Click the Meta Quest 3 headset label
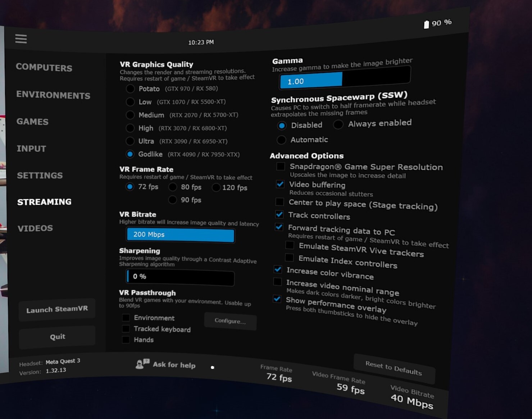 click(63, 361)
